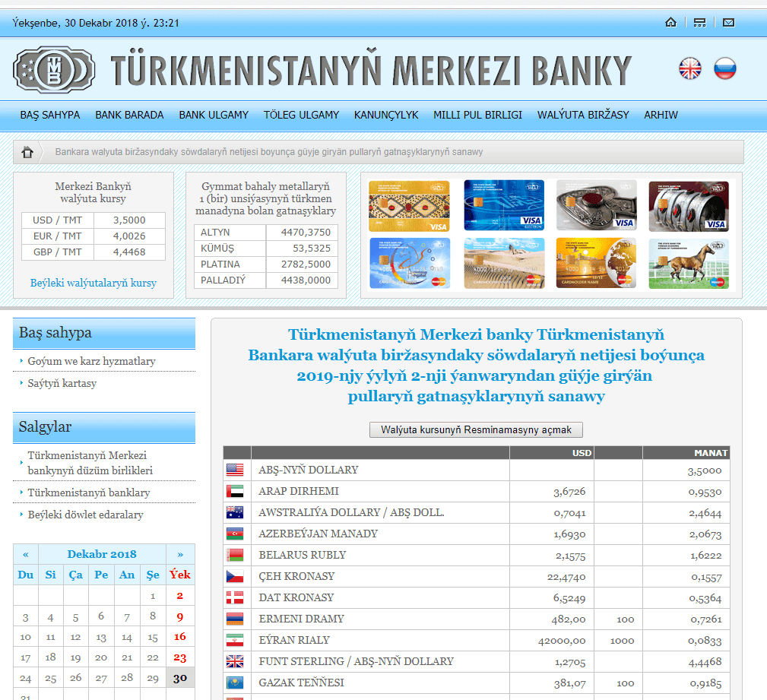This screenshot has width=767, height=700.
Task: Click the horse-themed bank card image
Action: pyautogui.click(x=688, y=264)
